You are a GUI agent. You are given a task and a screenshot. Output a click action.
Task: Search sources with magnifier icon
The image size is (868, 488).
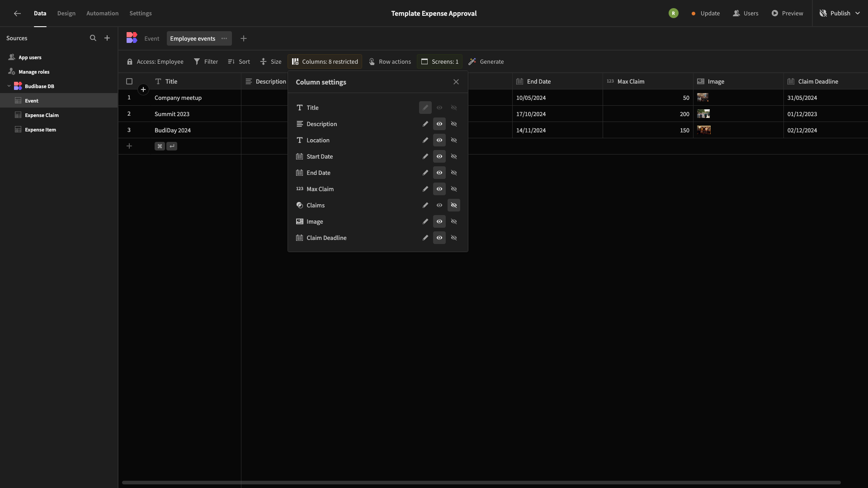point(93,38)
